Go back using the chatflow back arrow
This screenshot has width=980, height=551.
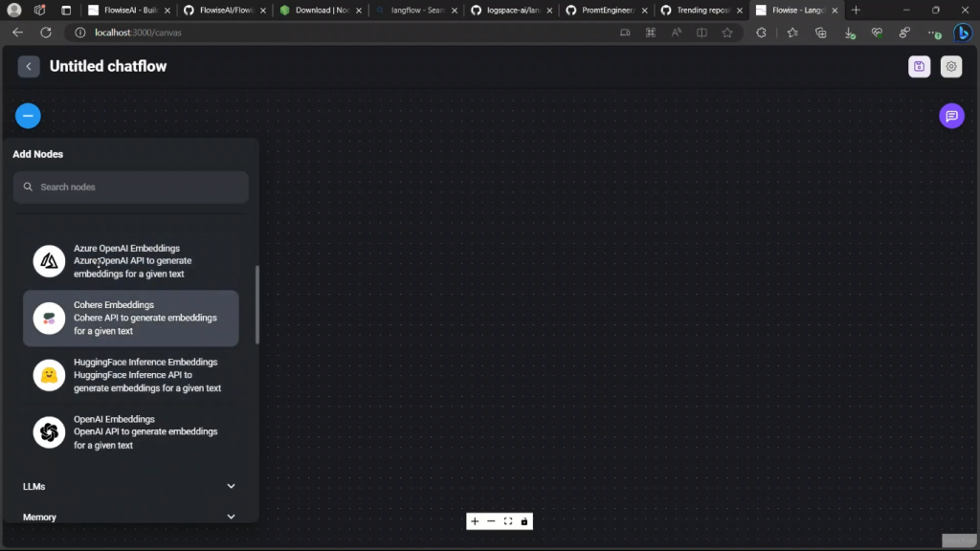(x=29, y=66)
